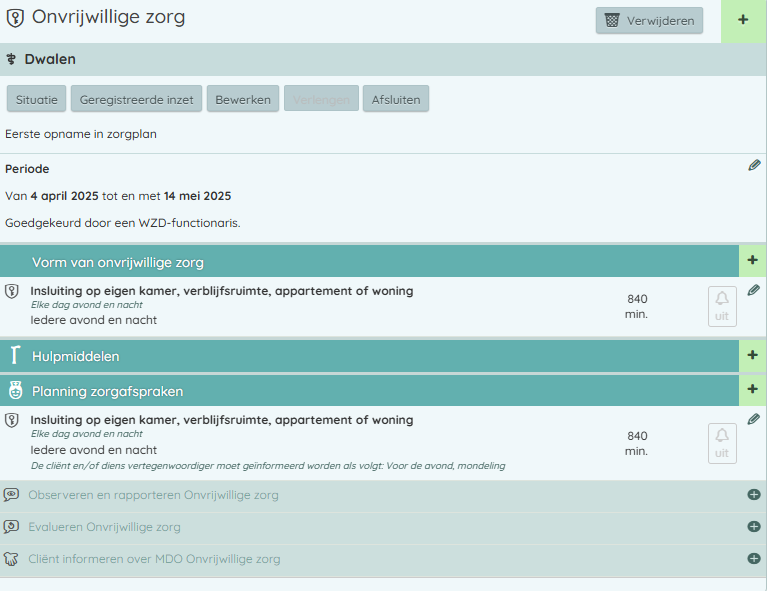Screen dimensions: 767x591
Task: Expand Evalueren Onvrijwillige zorg row
Action: click(754, 527)
